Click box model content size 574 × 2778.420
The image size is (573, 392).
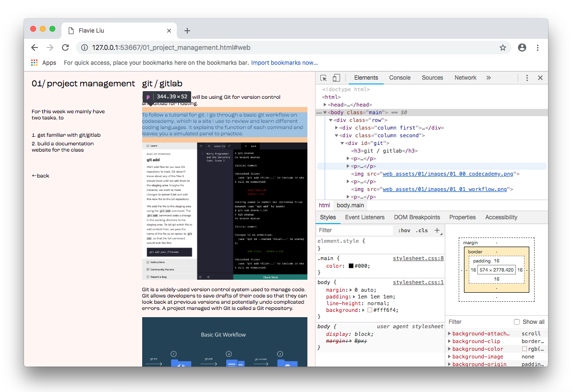(497, 270)
